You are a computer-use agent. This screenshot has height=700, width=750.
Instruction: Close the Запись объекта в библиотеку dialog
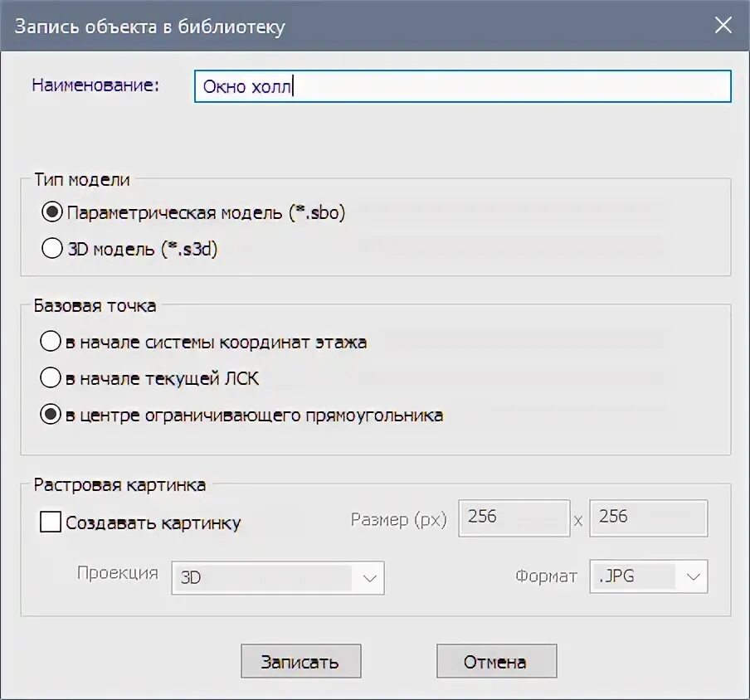[x=723, y=25]
